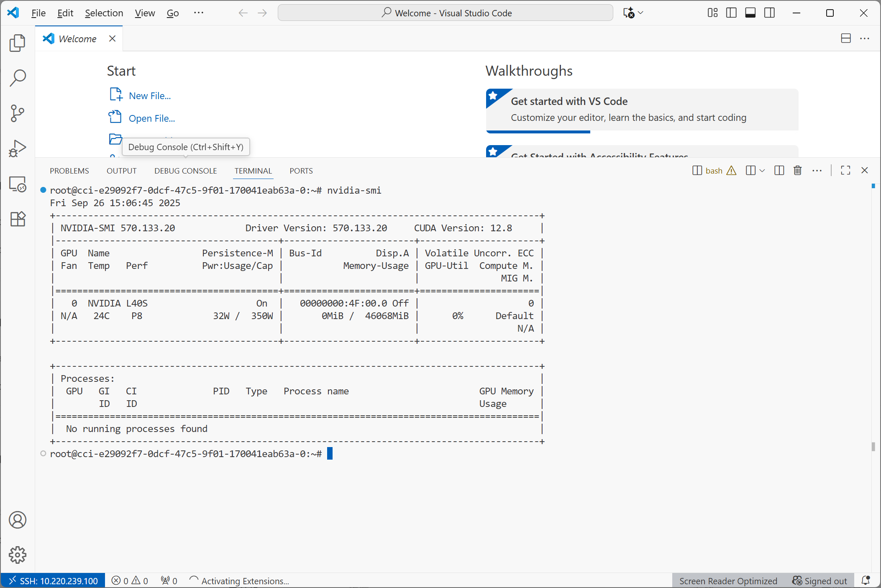
Task: Click the SSH remote status indicator
Action: pos(53,580)
